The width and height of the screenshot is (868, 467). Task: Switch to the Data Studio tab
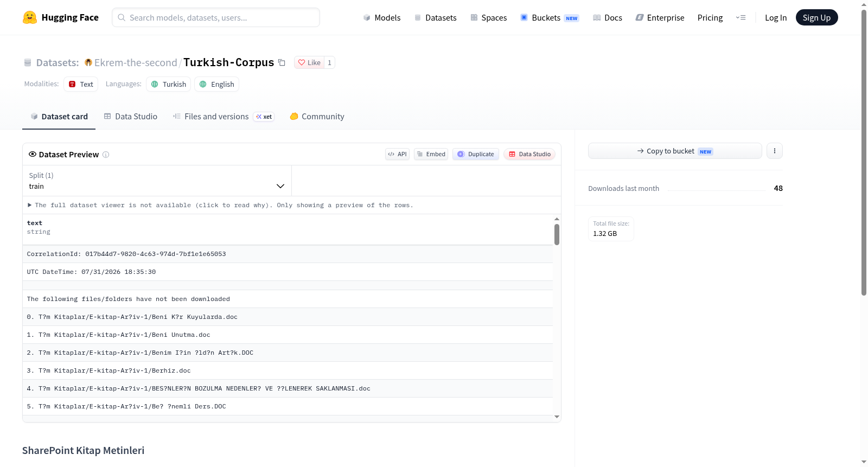click(x=131, y=116)
